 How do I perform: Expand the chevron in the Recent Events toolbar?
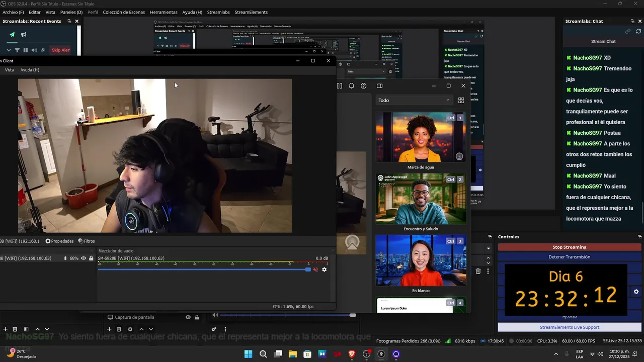(x=9, y=50)
